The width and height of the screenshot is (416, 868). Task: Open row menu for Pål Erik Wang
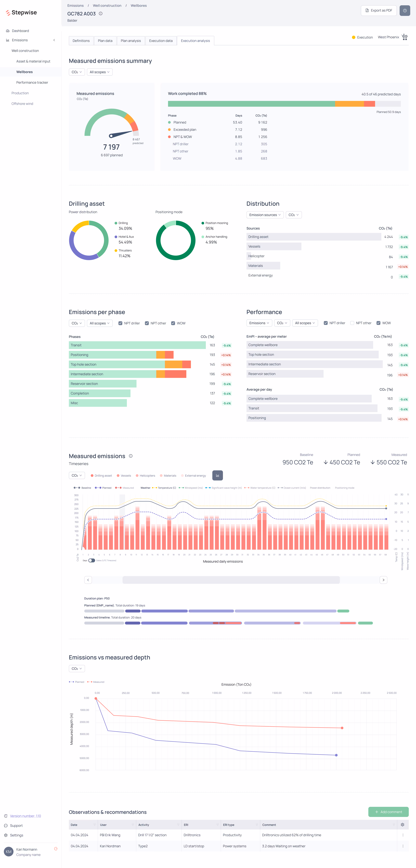point(403,835)
